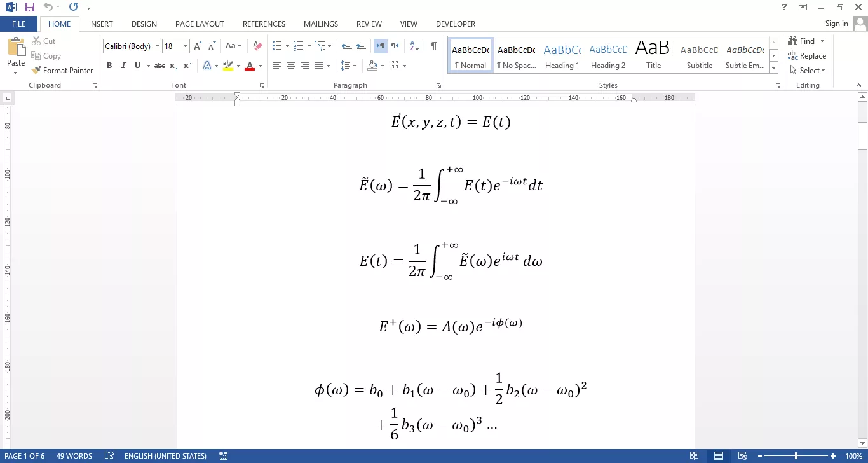Click the Sort paragraph icon
The width and height of the screenshot is (868, 463).
(x=414, y=46)
